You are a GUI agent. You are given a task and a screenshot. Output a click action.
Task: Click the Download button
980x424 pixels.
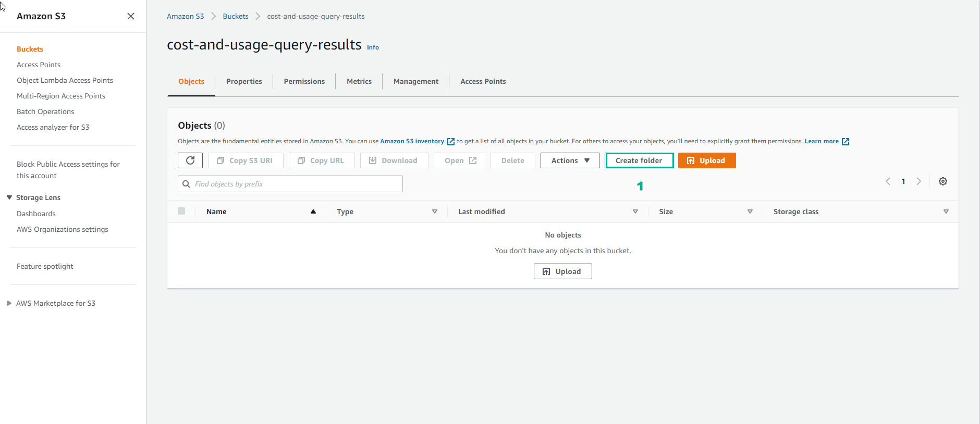(394, 160)
